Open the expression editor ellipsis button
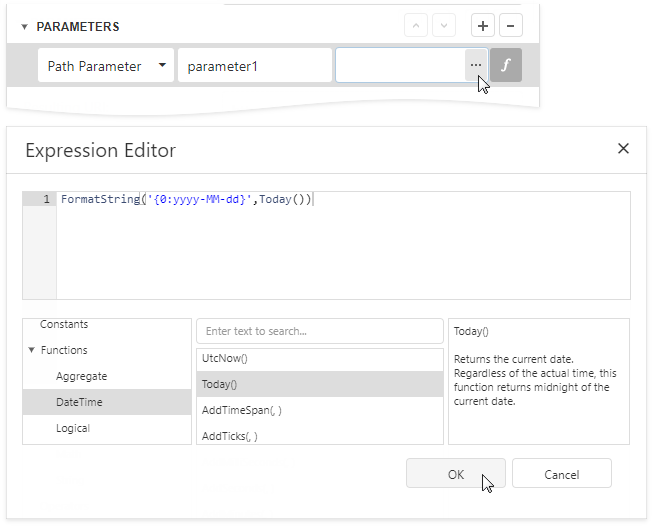 tap(475, 66)
